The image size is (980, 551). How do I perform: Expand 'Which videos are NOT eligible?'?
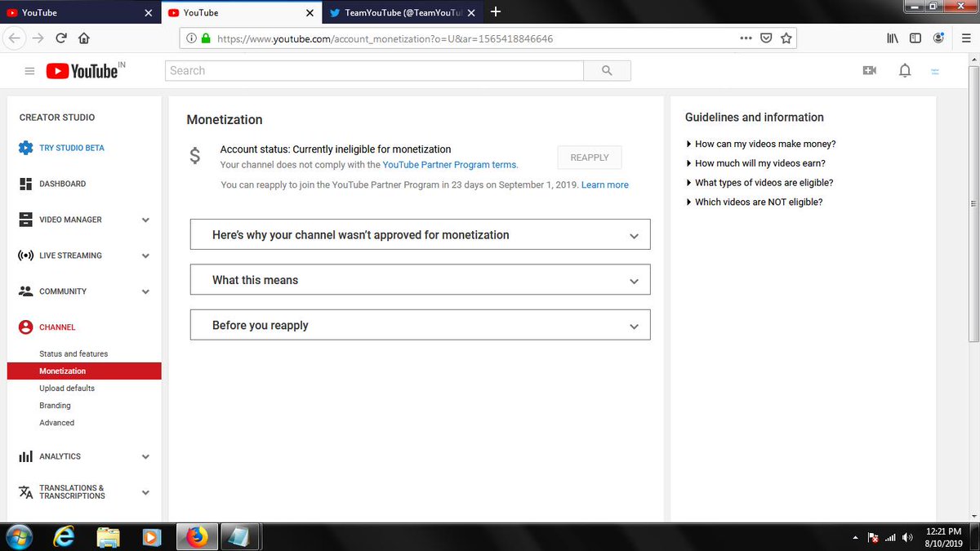point(755,202)
